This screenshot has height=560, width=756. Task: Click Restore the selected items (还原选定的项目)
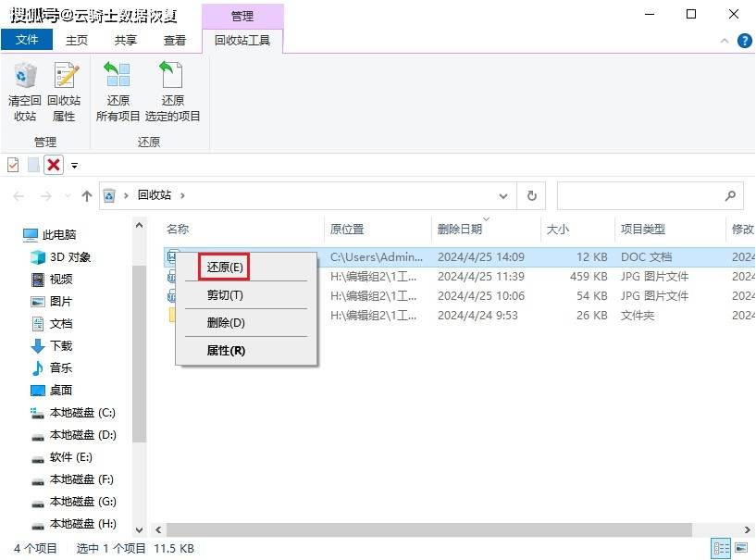tap(173, 92)
